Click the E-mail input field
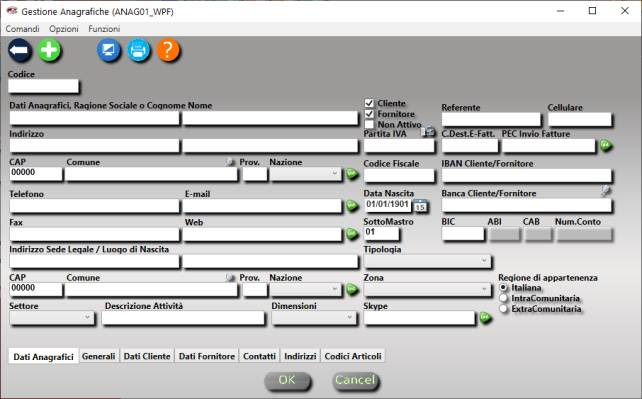This screenshot has height=399, width=642. point(262,206)
